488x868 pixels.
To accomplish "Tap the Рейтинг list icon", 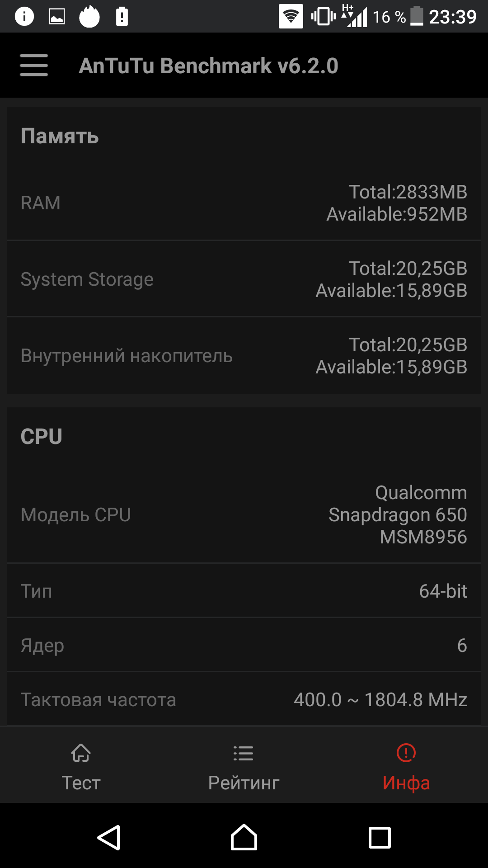I will (244, 753).
